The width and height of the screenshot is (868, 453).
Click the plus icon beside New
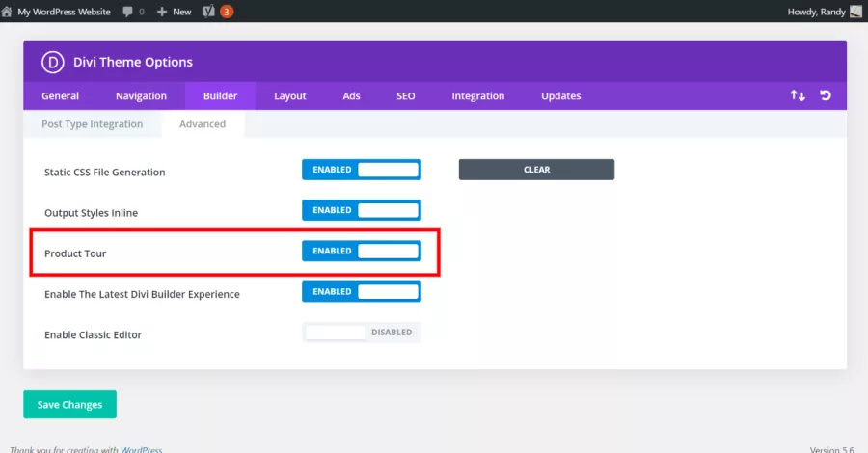pyautogui.click(x=162, y=12)
